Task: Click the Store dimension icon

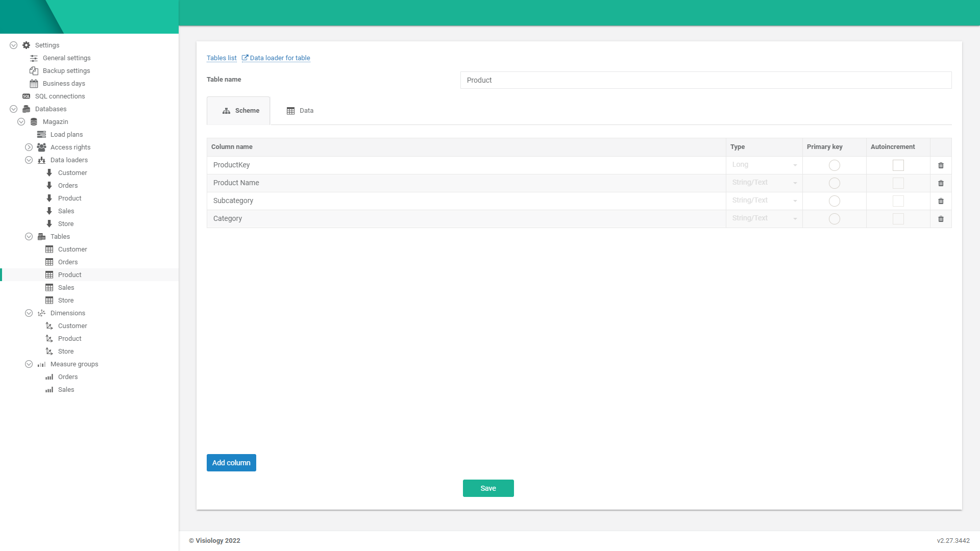Action: (x=49, y=352)
